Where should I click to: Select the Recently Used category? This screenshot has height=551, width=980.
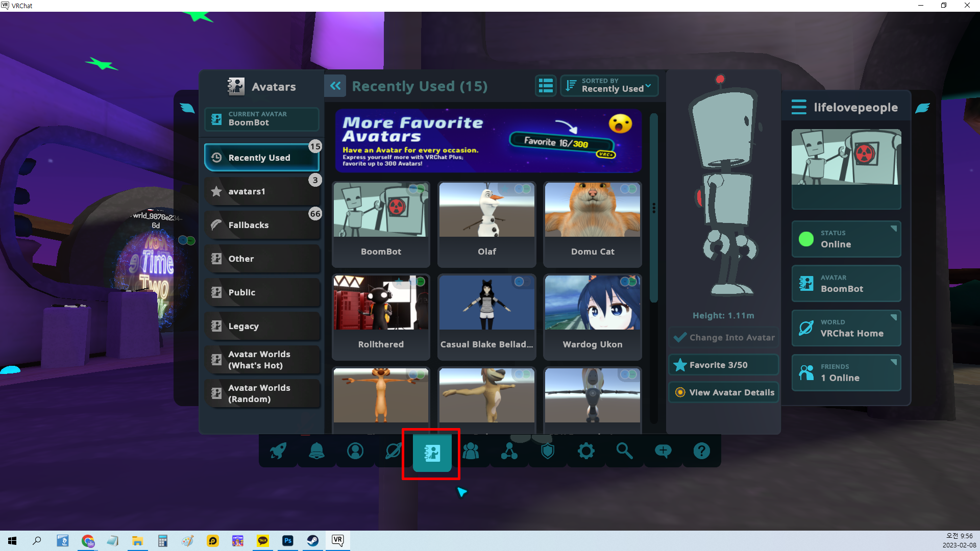[x=262, y=158]
